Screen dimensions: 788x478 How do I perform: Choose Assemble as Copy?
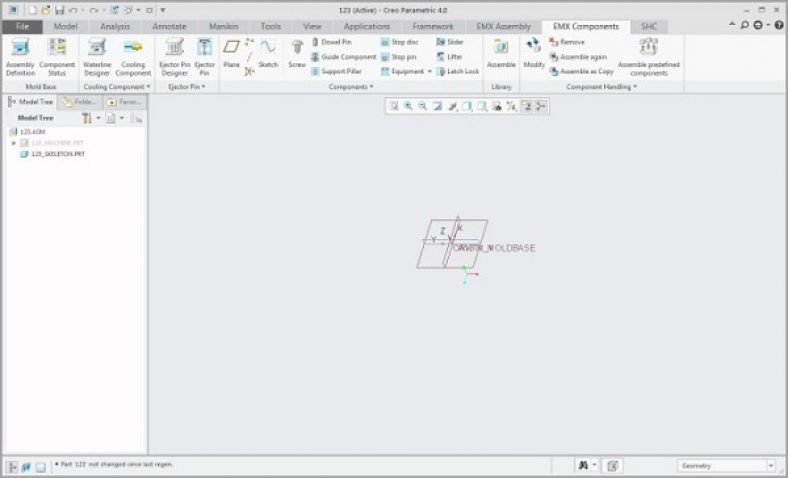click(581, 71)
